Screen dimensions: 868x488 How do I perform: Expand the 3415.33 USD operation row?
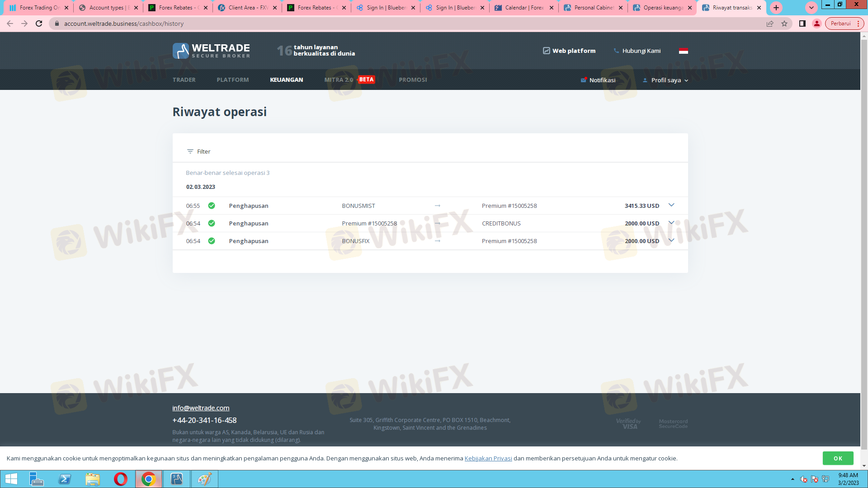pos(671,205)
